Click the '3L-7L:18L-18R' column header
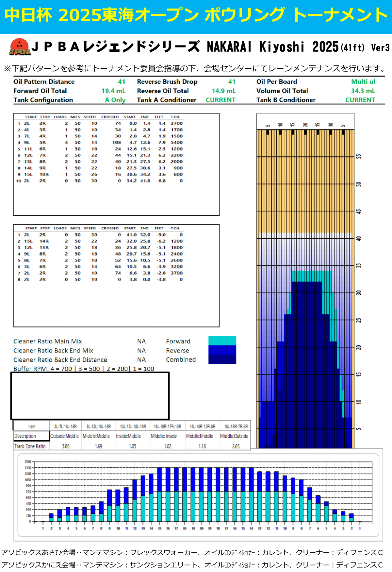The width and height of the screenshot is (392, 572). (66, 426)
